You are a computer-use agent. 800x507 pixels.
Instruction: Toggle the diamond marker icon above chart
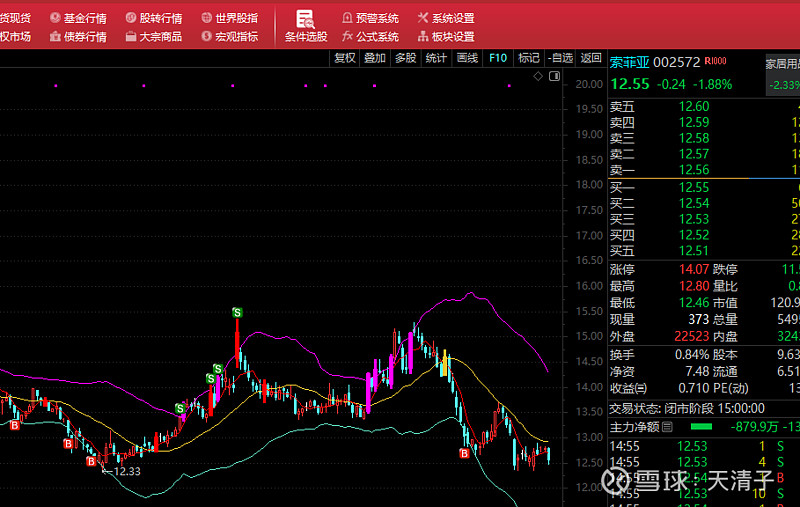point(538,76)
